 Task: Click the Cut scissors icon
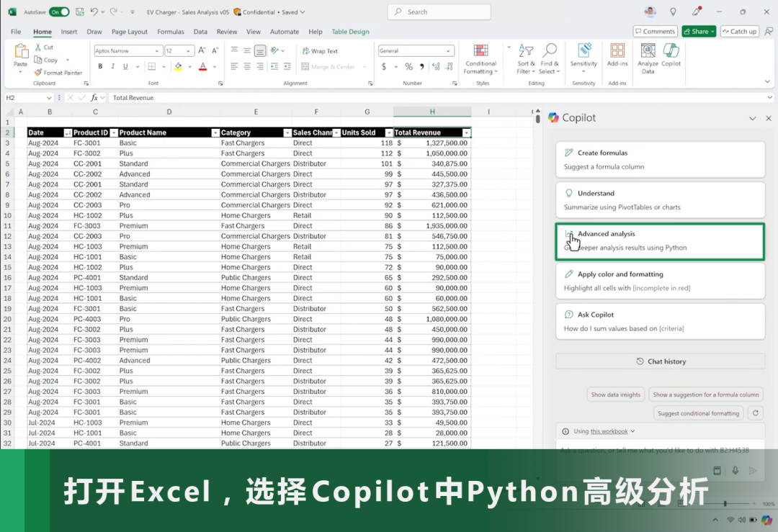point(37,47)
